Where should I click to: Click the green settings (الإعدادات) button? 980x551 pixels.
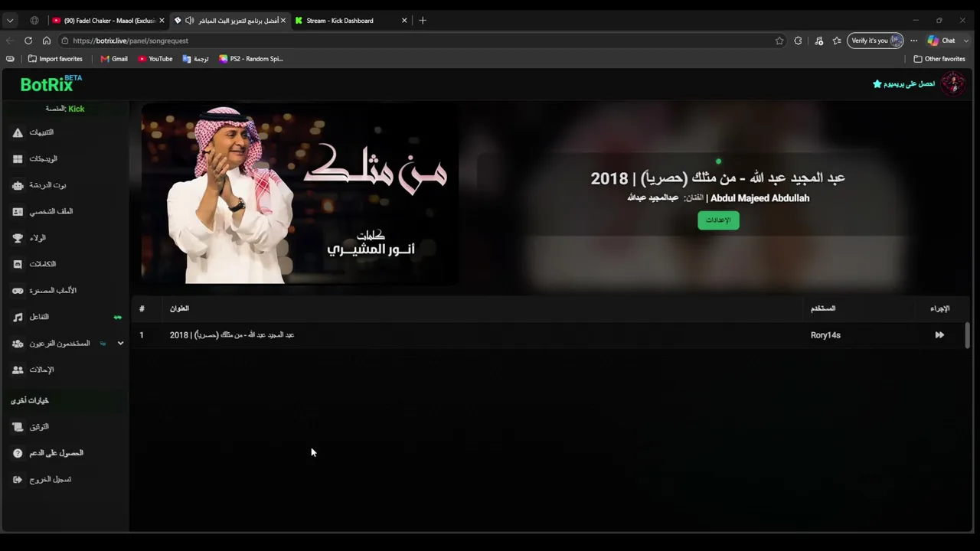pos(718,220)
